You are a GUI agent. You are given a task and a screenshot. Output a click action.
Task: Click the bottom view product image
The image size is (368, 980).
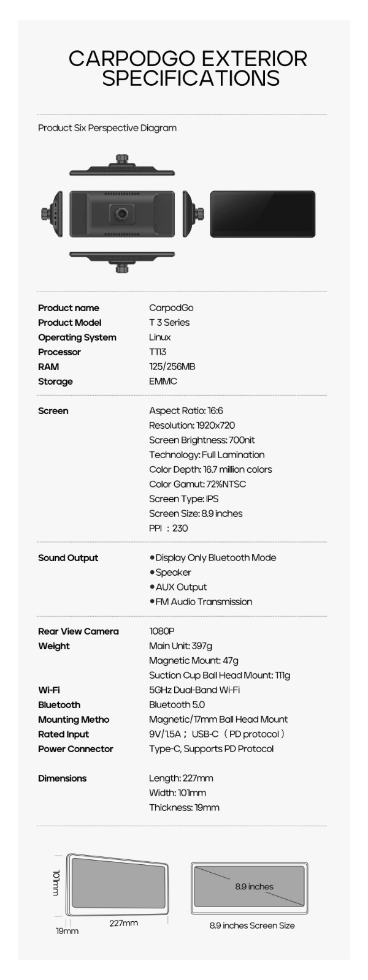click(122, 262)
